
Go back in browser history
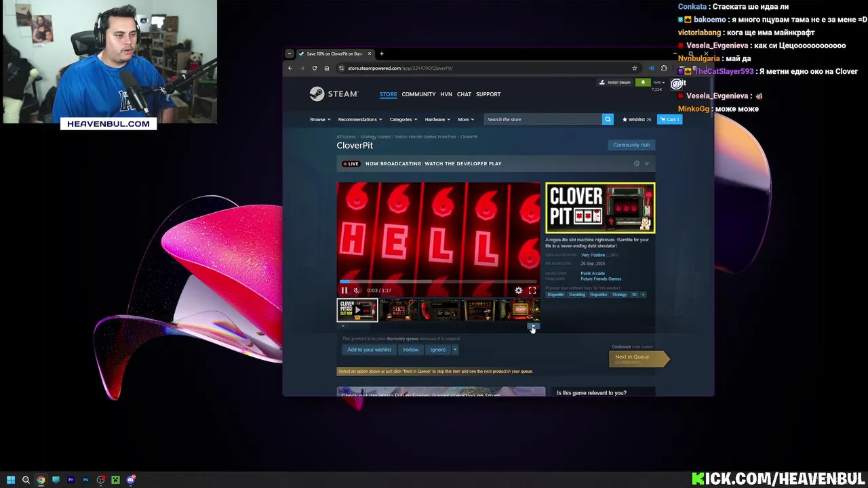[x=290, y=68]
